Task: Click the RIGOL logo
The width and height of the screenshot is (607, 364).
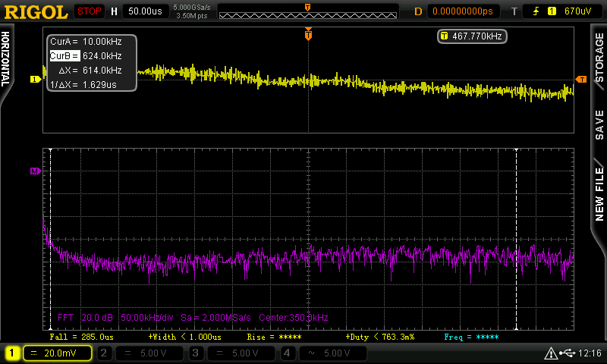Action: pyautogui.click(x=36, y=12)
